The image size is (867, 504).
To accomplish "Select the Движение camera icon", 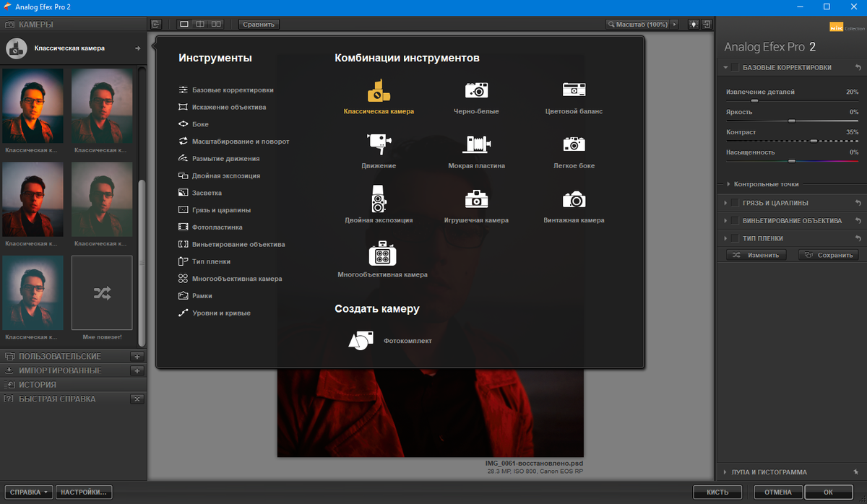I will pos(379,144).
